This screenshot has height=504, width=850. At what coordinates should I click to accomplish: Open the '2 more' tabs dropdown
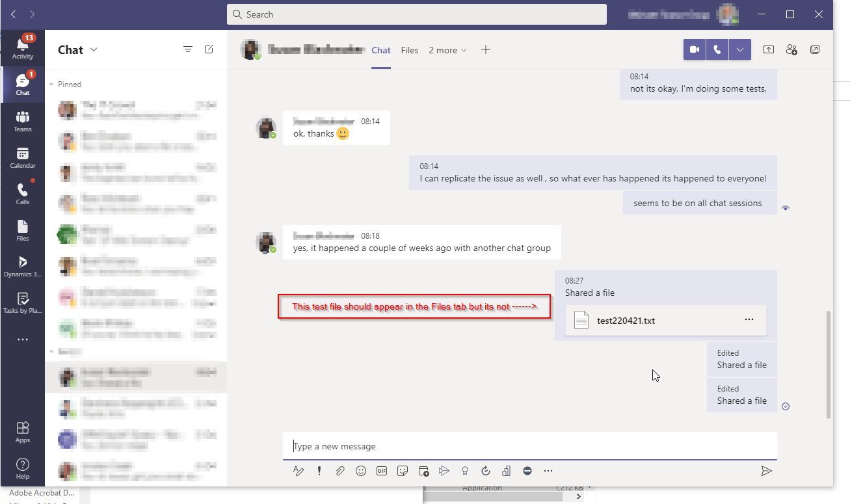447,50
